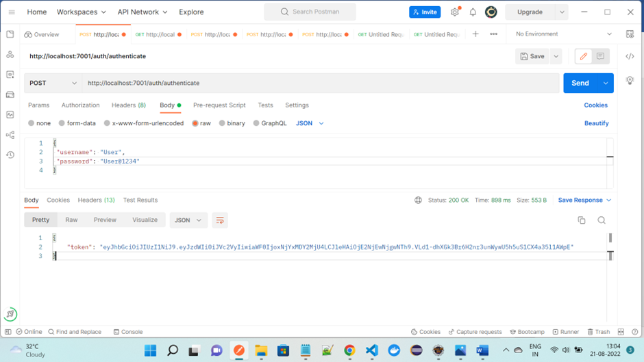This screenshot has height=362, width=644.
Task: Open History icon in the sidebar
Action: [x=10, y=155]
